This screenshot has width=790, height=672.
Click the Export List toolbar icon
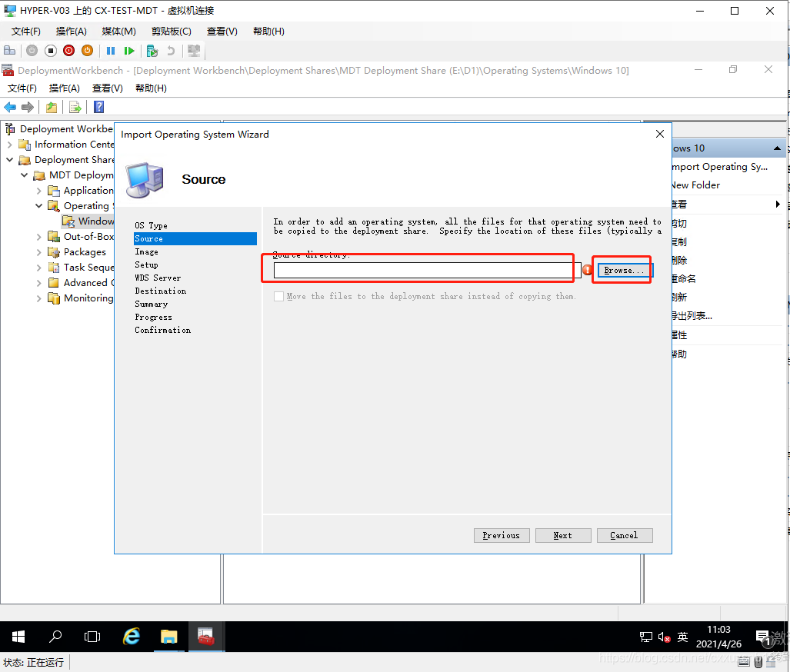[75, 107]
